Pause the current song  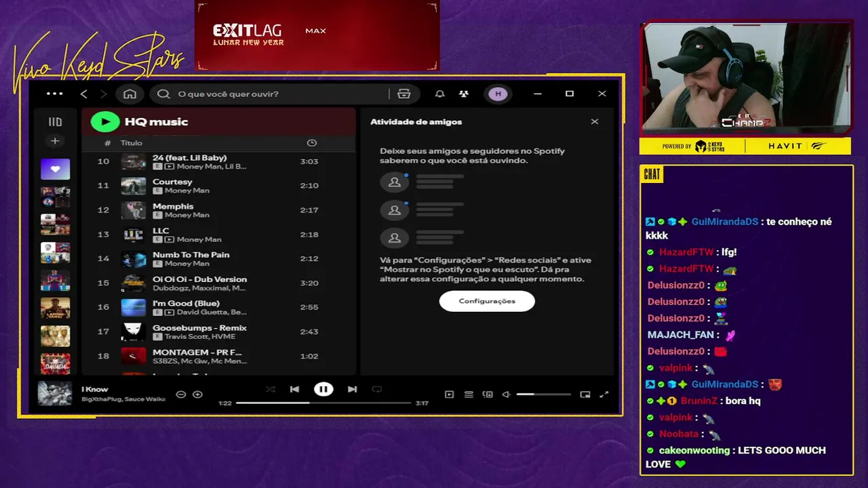point(323,389)
